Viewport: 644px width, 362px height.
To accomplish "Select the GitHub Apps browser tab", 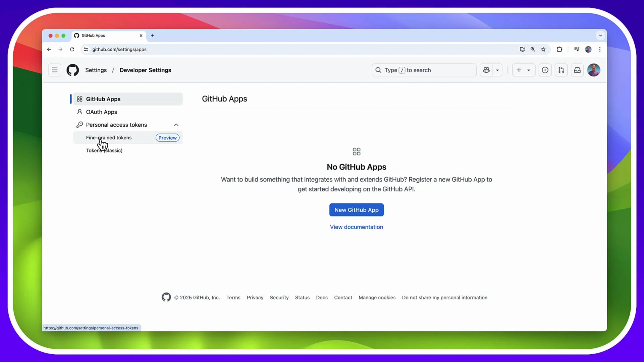I will (x=109, y=36).
